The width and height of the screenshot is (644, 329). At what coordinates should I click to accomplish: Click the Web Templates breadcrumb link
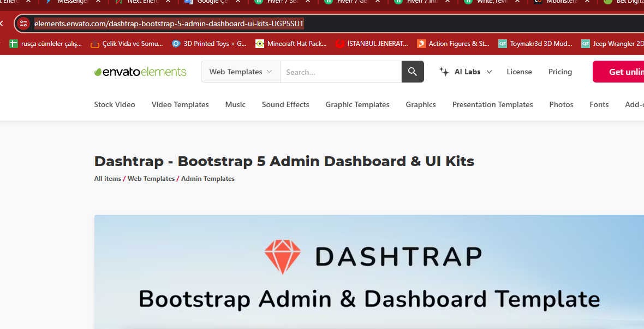click(x=151, y=179)
